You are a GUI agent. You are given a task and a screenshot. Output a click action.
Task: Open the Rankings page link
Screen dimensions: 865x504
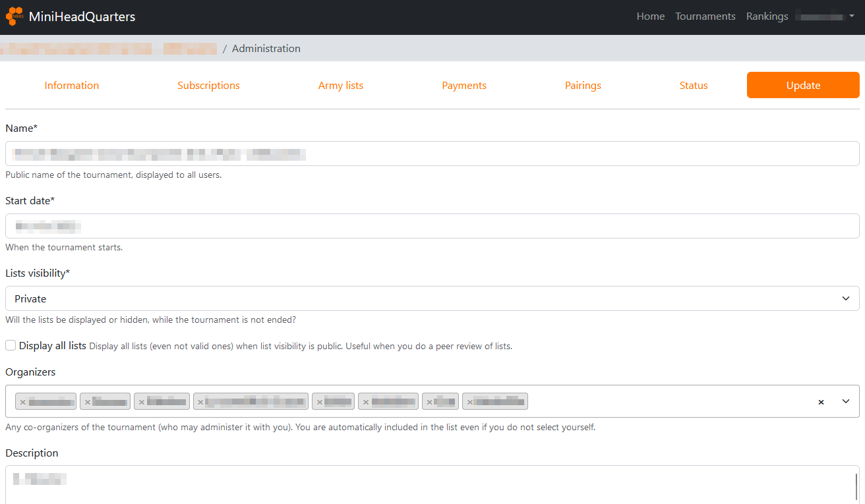coord(767,16)
